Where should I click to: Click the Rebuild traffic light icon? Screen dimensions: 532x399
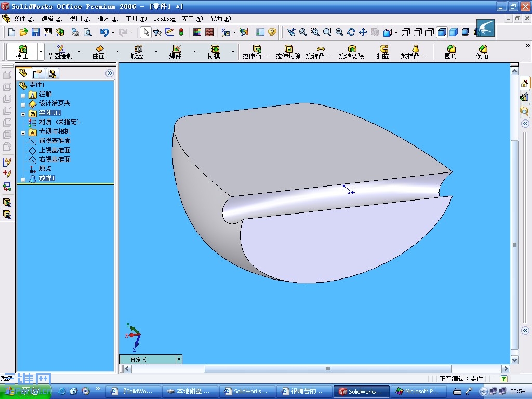181,32
